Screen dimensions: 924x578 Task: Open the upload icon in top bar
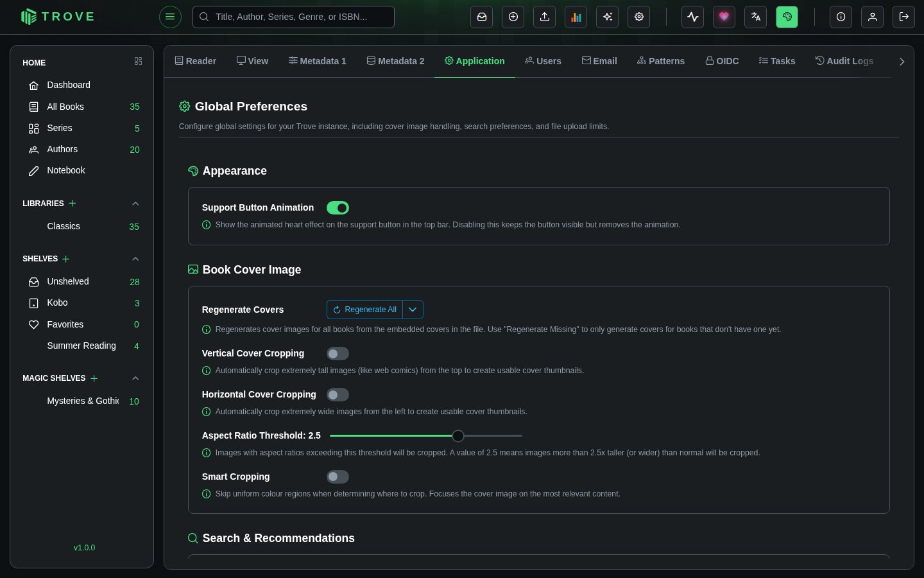click(x=545, y=17)
